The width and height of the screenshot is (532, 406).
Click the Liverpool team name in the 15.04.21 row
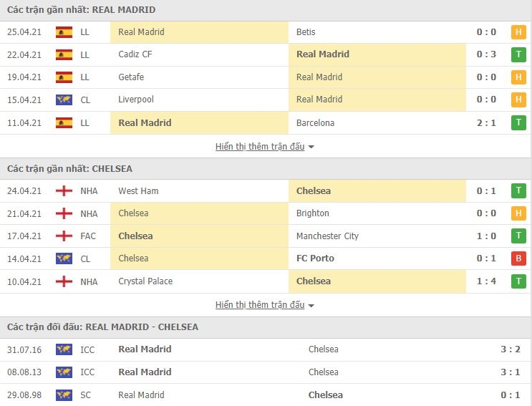click(136, 100)
